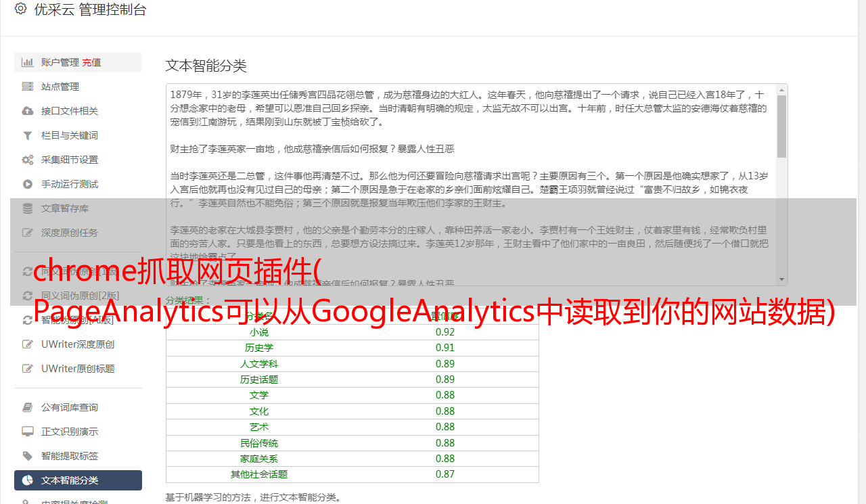Select the 历史学 category cell
866x504 pixels.
[x=259, y=348]
